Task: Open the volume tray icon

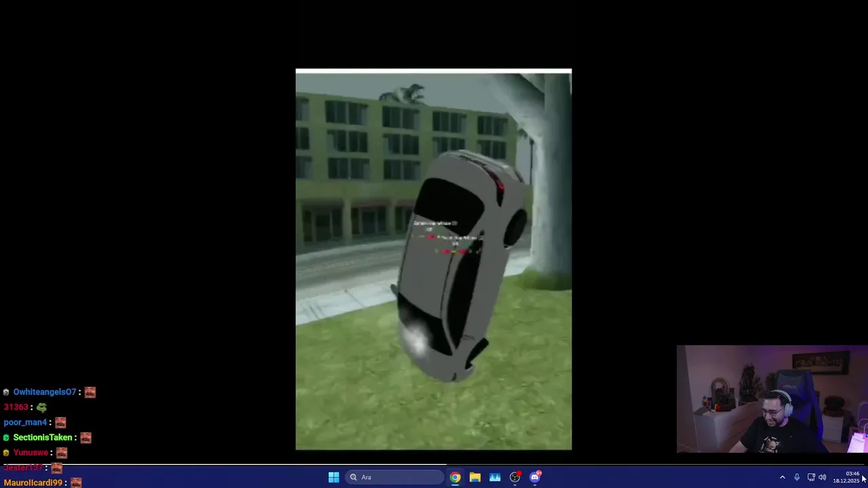Action: pyautogui.click(x=823, y=477)
